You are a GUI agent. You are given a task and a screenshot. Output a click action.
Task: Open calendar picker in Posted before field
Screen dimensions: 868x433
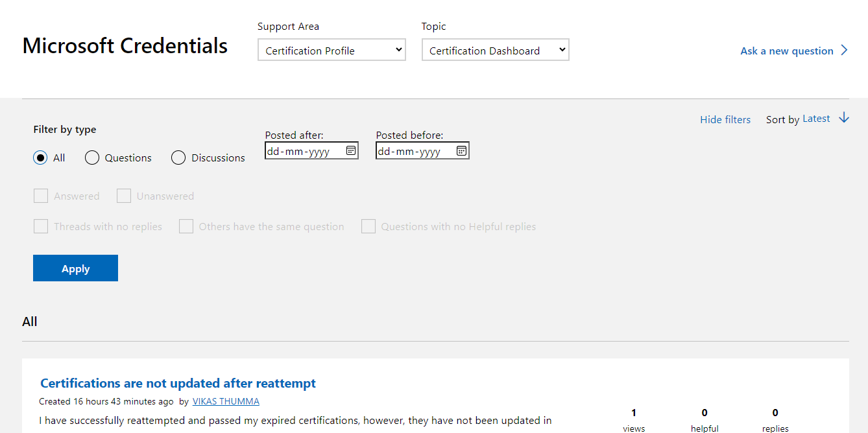(x=461, y=150)
